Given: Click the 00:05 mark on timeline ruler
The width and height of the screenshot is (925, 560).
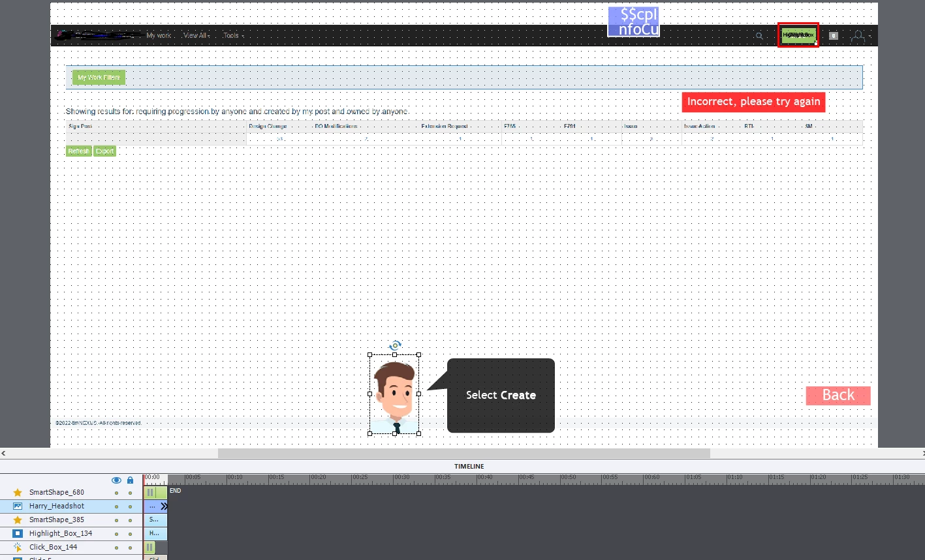Looking at the screenshot, I should tap(193, 477).
